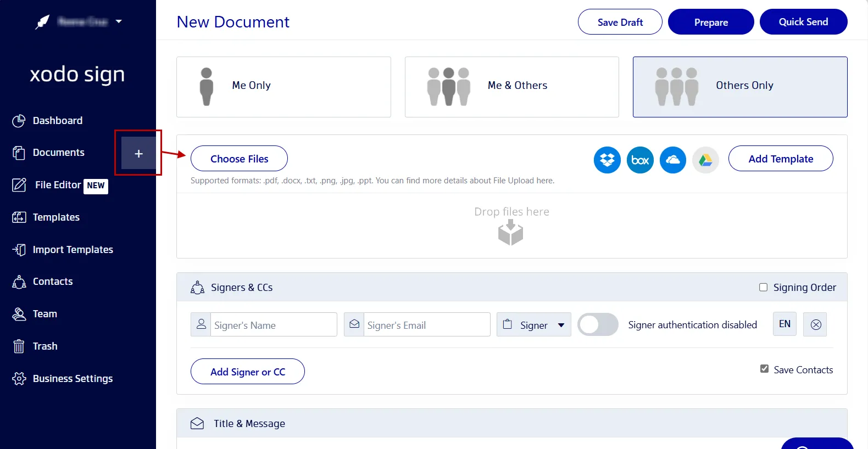Click the Import Templates arrow icon

click(x=19, y=250)
